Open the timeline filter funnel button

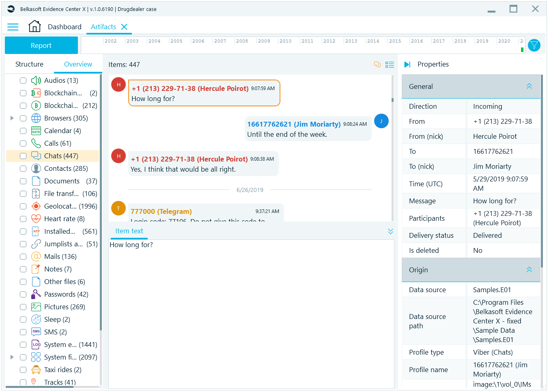pos(534,45)
